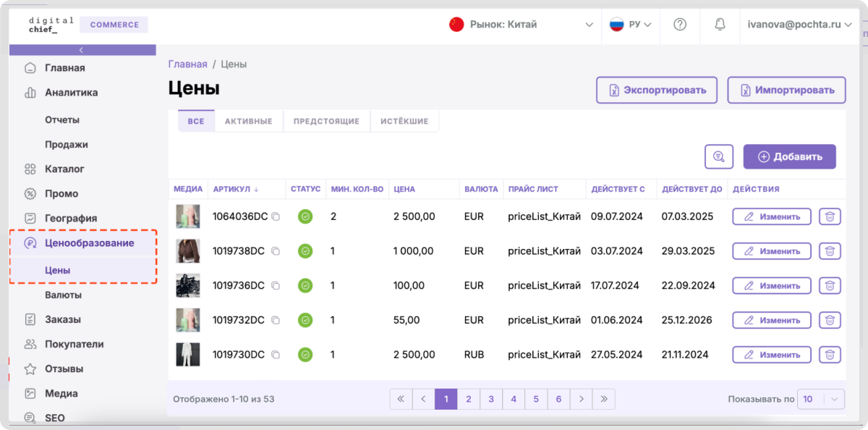Expand the РУ language selector
868x430 pixels.
pyautogui.click(x=630, y=25)
